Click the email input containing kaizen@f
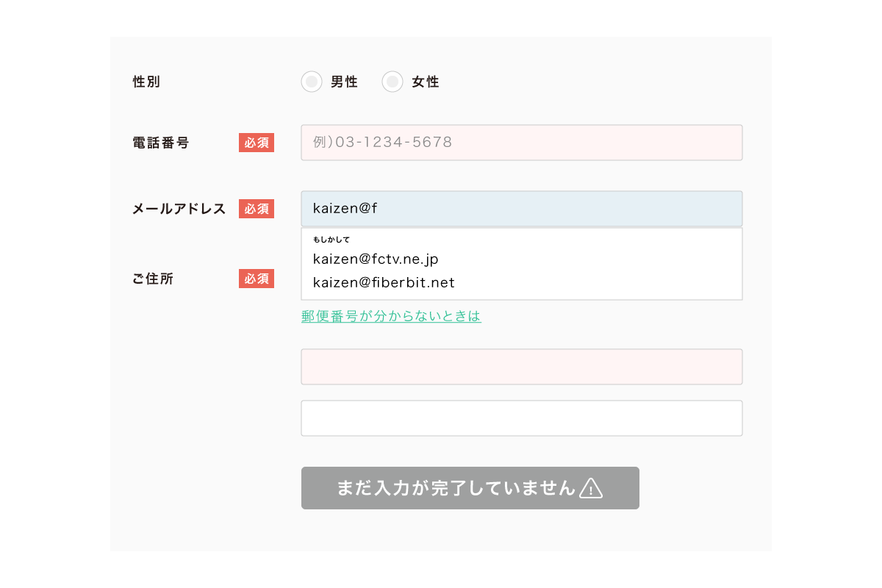882x588 pixels. point(521,209)
